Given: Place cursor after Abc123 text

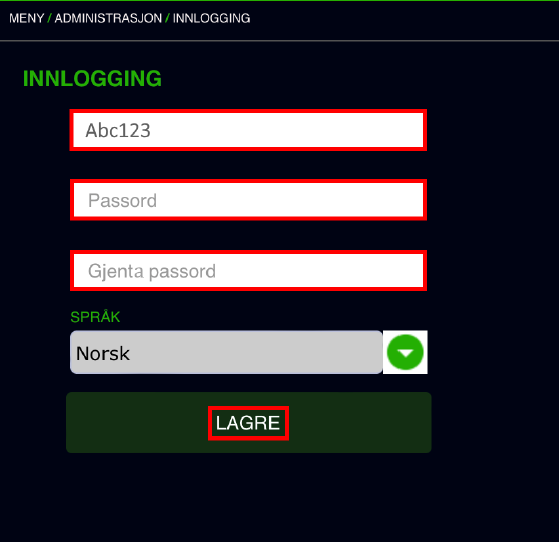Looking at the screenshot, I should pos(152,131).
